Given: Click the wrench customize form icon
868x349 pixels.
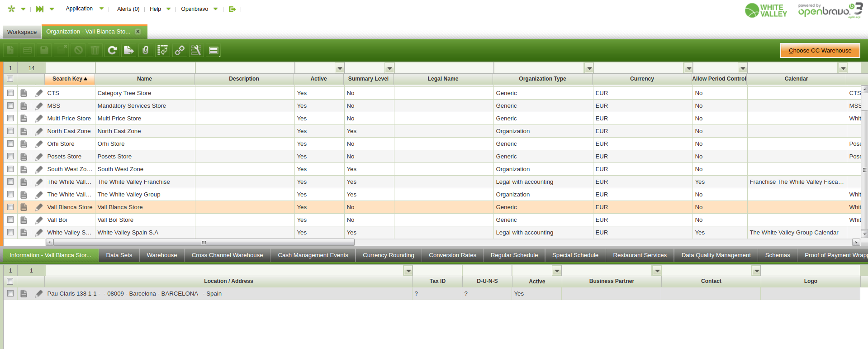Looking at the screenshot, I should (x=196, y=50).
